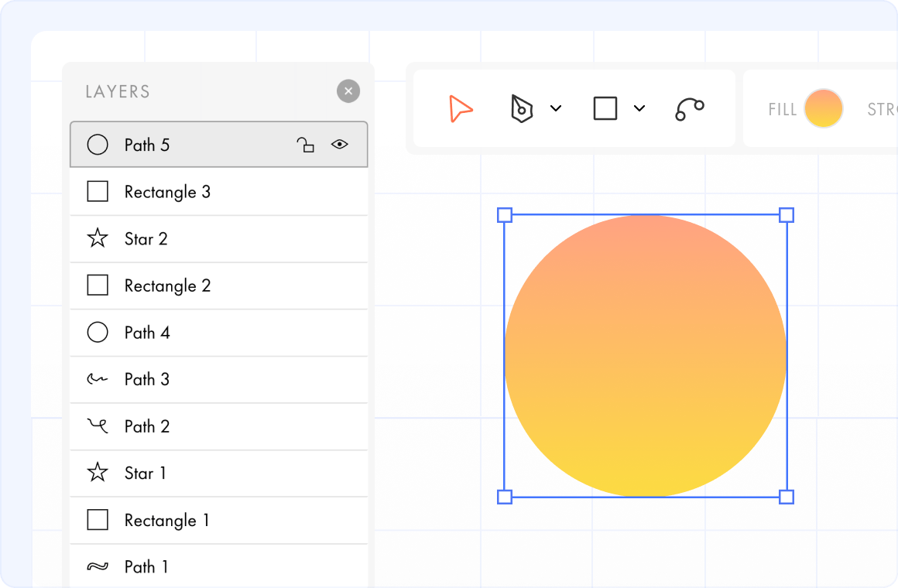The image size is (898, 588).
Task: Open the shape tool dropdown chevron
Action: point(638,108)
